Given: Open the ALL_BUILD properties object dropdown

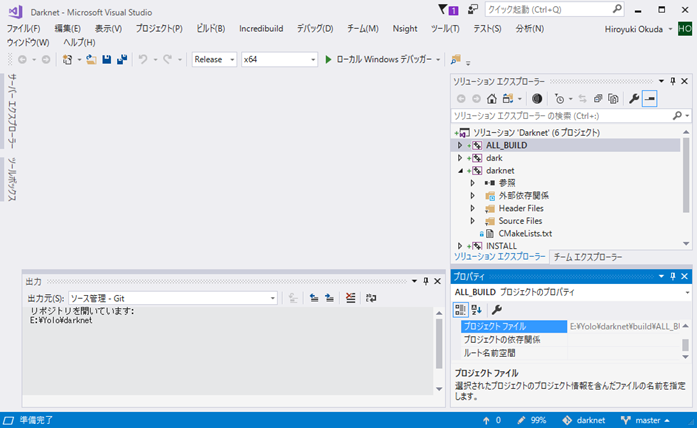Looking at the screenshot, I should [x=687, y=292].
